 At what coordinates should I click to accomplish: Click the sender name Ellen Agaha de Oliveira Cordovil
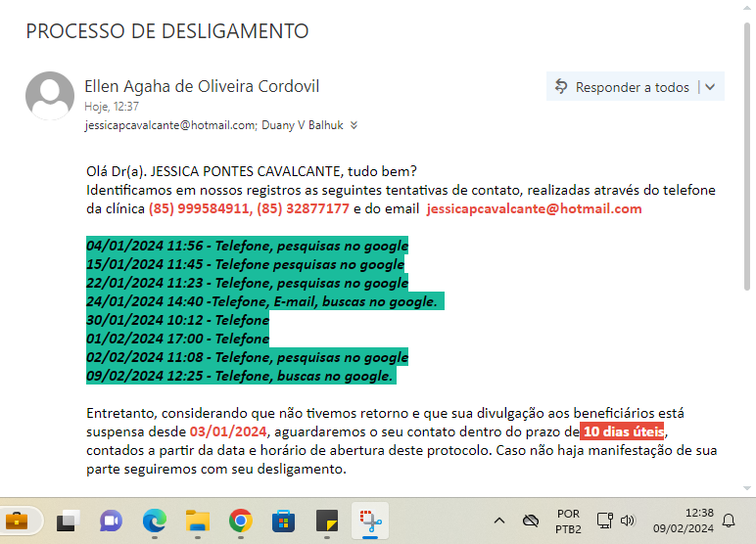coord(202,86)
